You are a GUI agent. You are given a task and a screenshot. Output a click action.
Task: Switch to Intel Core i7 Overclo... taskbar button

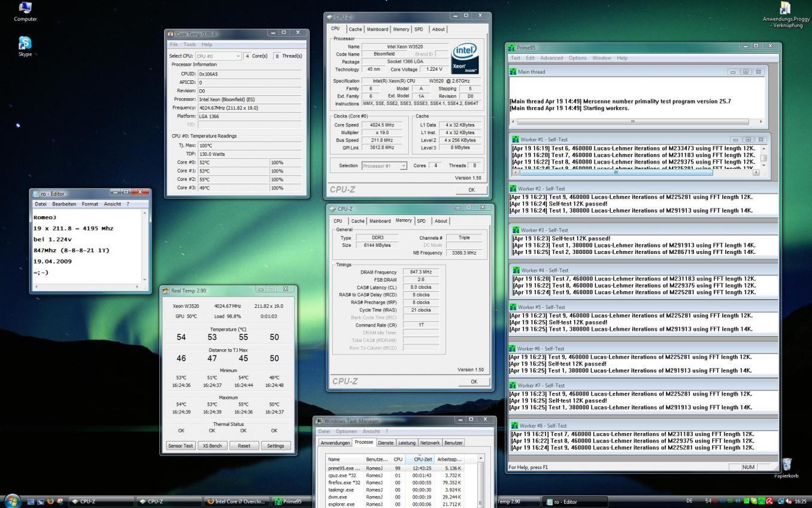[235, 501]
